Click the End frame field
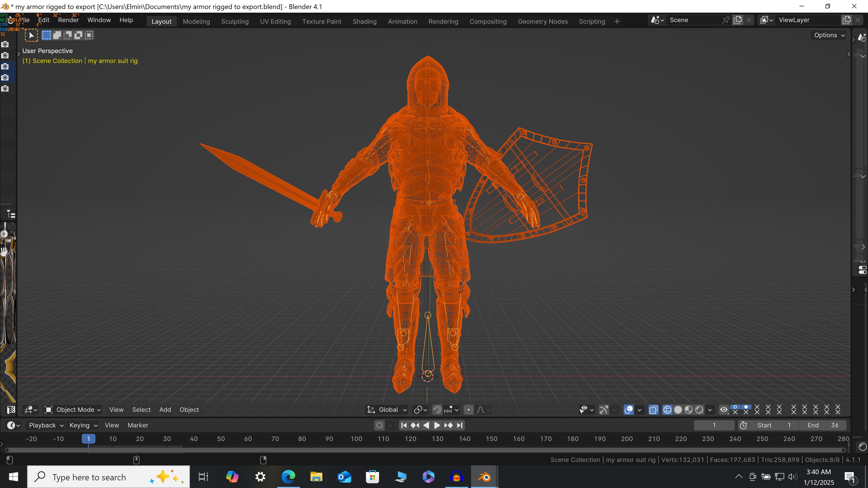Viewport: 868px width, 488px height. [823, 425]
